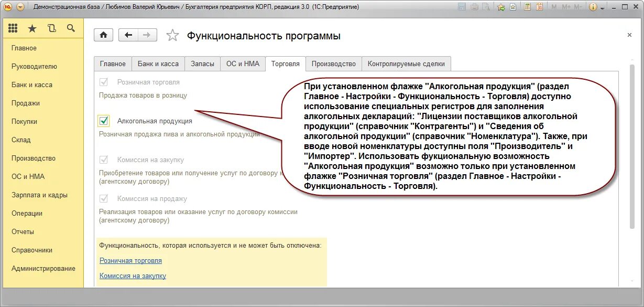Viewport: 644px width, 307px height.
Task: Open the sections menu grid icon
Action: 13,28
